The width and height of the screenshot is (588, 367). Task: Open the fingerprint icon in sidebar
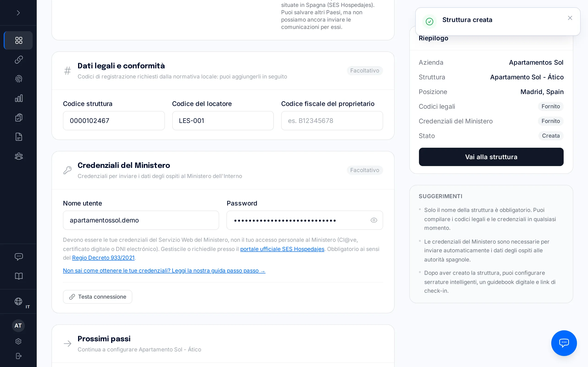pos(18,79)
